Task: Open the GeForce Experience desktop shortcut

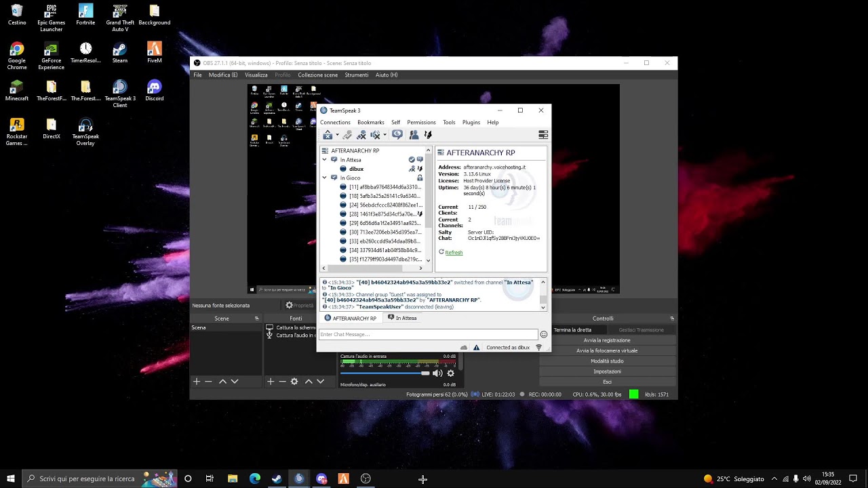Action: [51, 56]
